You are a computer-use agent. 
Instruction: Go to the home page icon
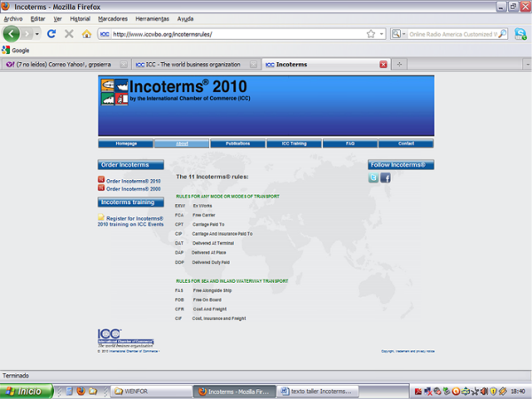pyautogui.click(x=86, y=34)
